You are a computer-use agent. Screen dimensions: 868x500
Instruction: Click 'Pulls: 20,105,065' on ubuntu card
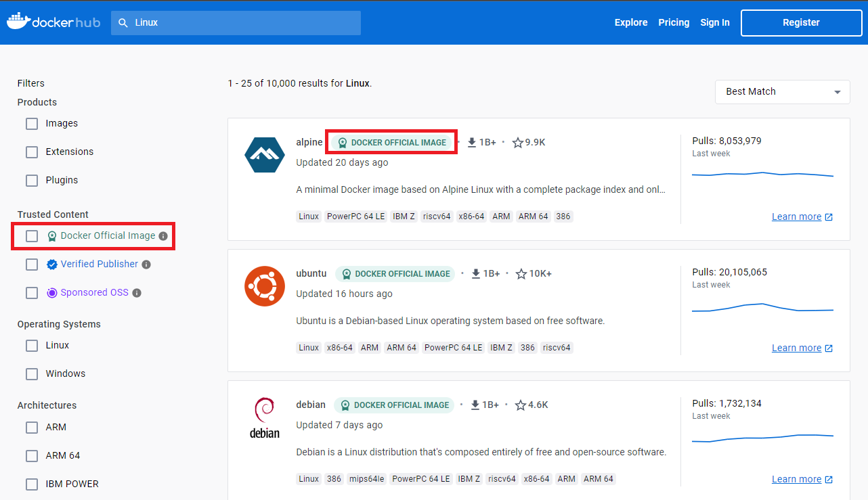pos(730,272)
